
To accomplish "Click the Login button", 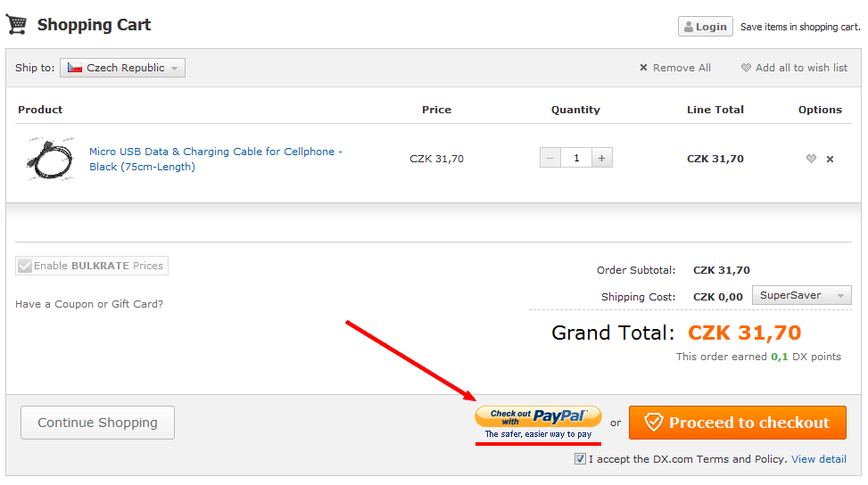I will tap(706, 27).
